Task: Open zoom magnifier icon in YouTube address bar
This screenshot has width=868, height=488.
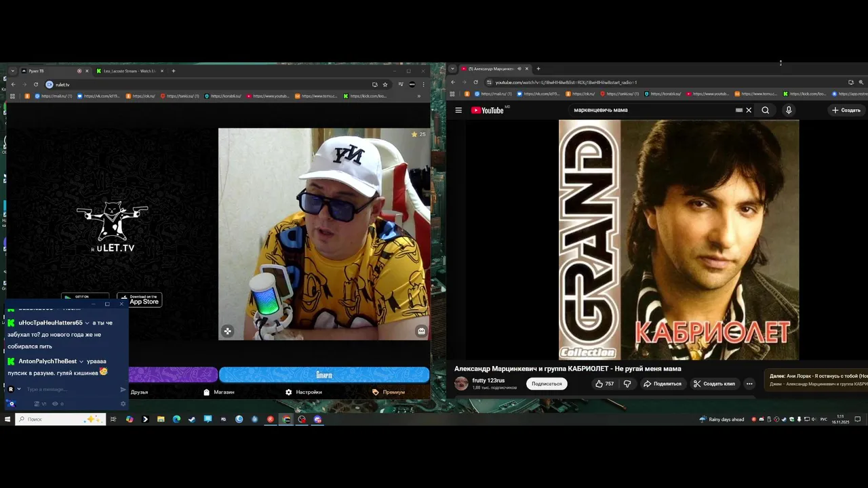Action: click(x=861, y=82)
